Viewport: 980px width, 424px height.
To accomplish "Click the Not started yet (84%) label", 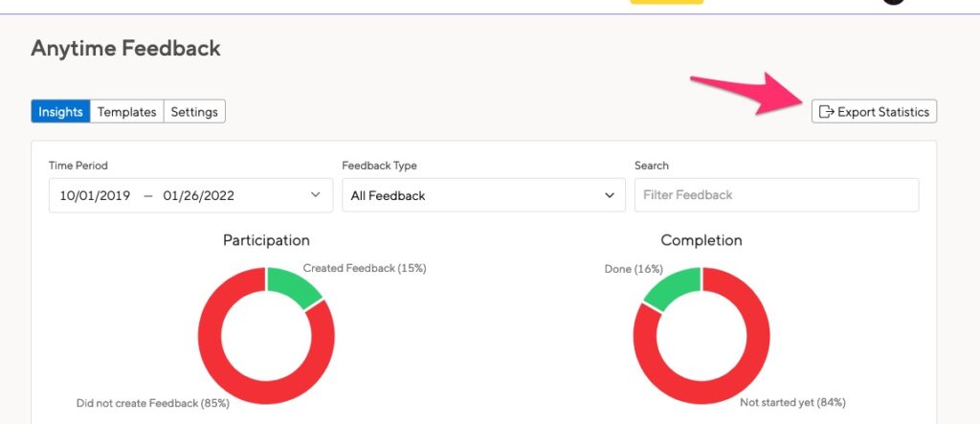I will click(792, 402).
